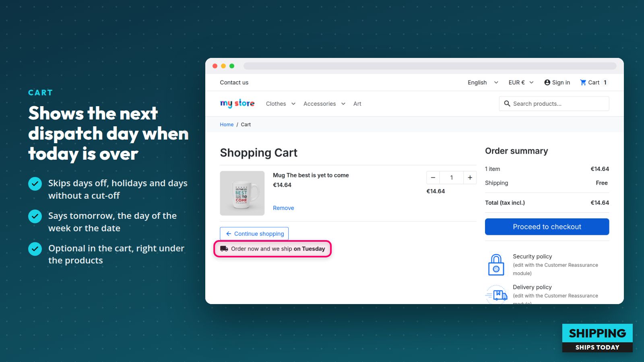
Task: Expand the Clothes menu chevron
Action: (x=293, y=104)
